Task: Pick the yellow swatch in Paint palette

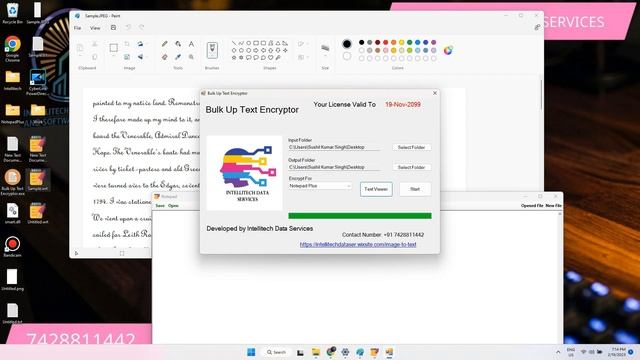Action: click(x=402, y=42)
